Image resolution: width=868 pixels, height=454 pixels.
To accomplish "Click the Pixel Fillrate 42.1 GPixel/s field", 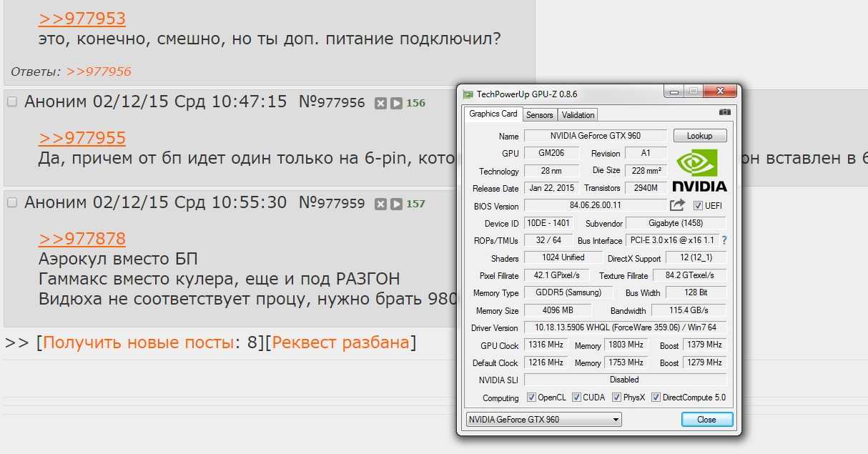I will coord(557,275).
